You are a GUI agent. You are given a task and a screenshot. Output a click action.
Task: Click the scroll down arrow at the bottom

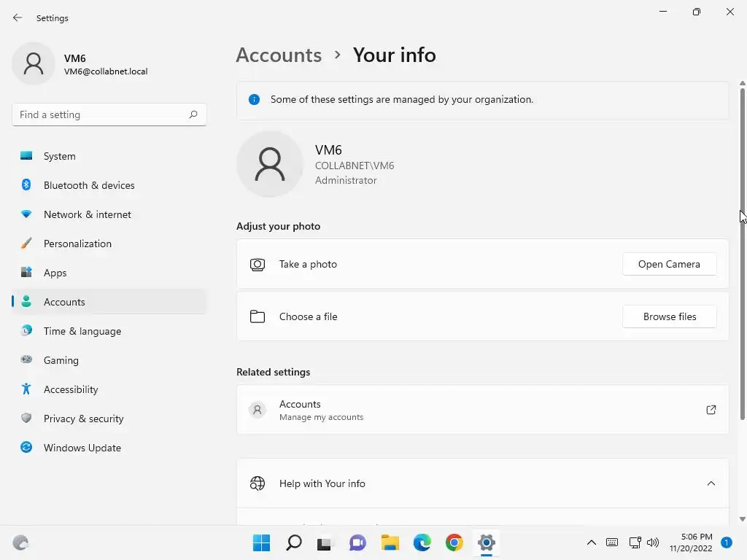click(x=742, y=519)
